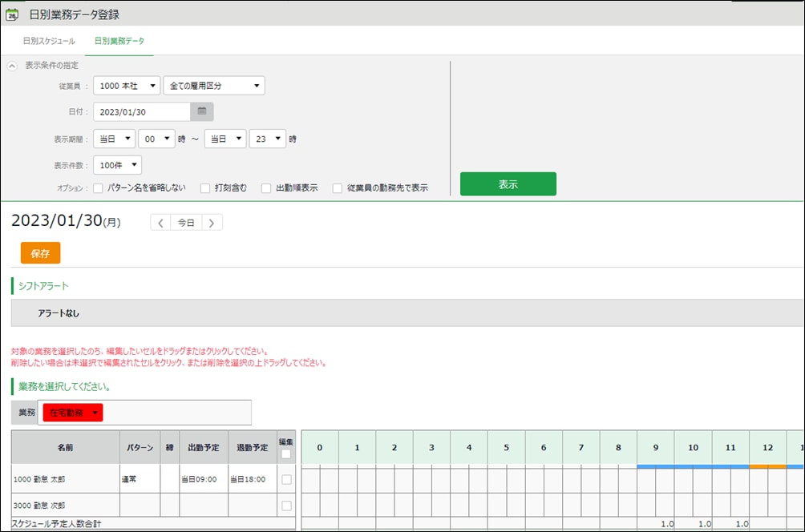Enable パターン名を省略しない option
This screenshot has width=805, height=532.
click(x=99, y=188)
